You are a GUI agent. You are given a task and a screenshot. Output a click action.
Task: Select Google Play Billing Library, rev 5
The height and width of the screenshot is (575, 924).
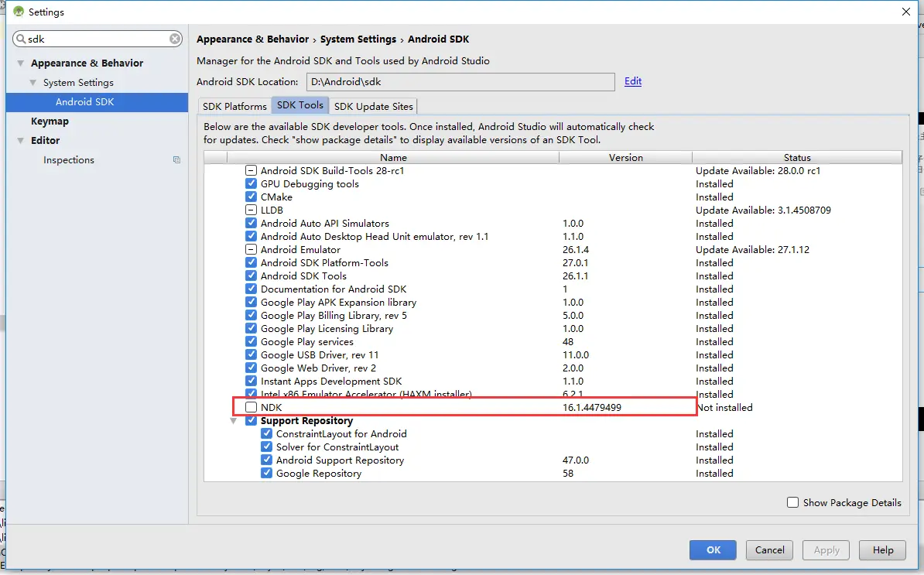tap(334, 315)
